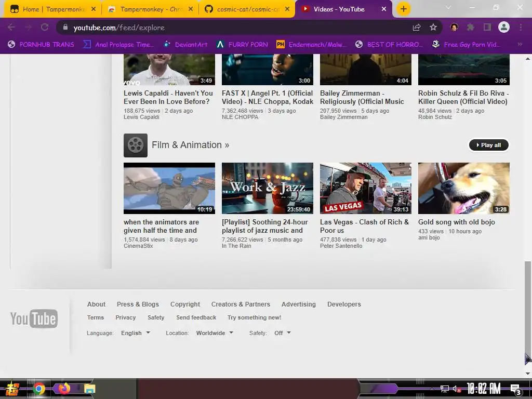Switch to the Home | Tampermonkey tab
Viewport: 532px width, 399px height.
[52, 9]
